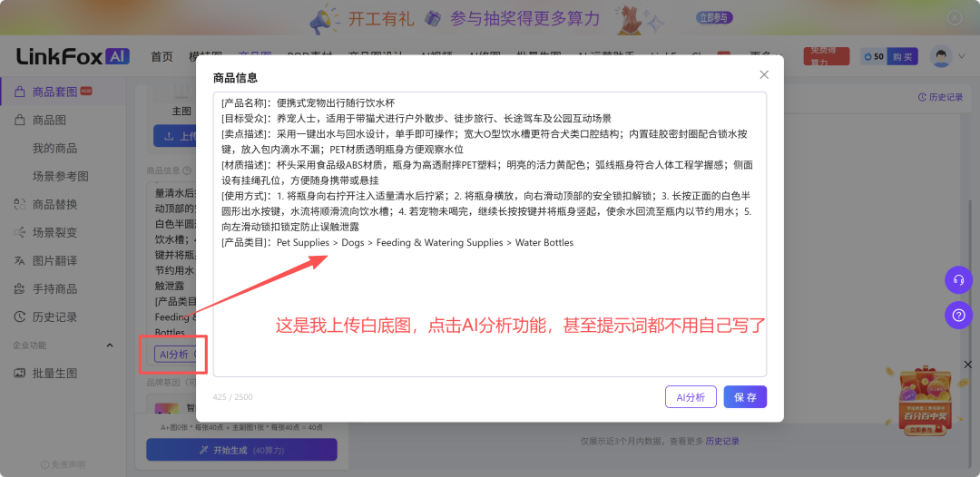
Task: Click the 免费得算力 red button
Action: point(827,56)
